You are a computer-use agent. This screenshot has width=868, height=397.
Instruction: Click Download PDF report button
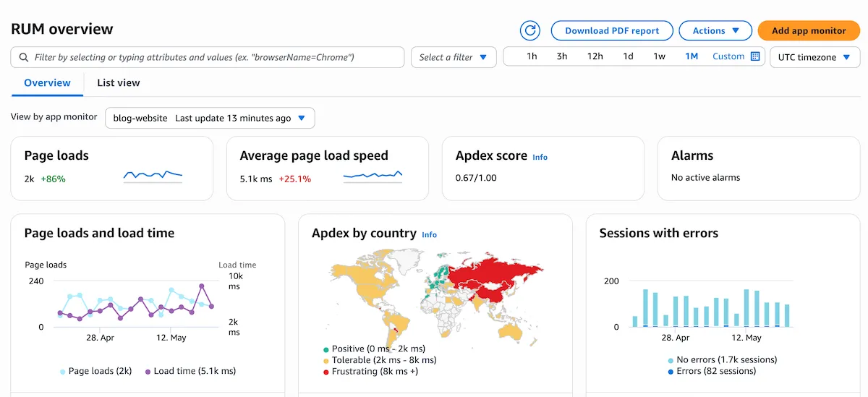(612, 30)
